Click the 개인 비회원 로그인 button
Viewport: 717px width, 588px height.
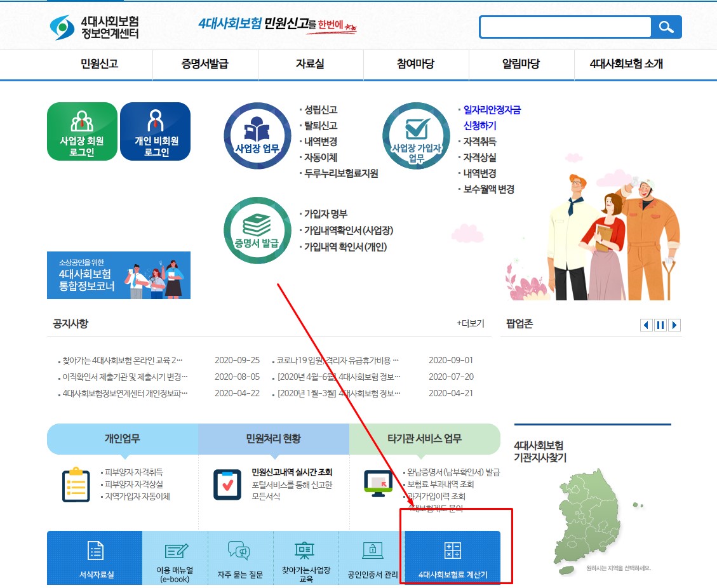pyautogui.click(x=156, y=131)
